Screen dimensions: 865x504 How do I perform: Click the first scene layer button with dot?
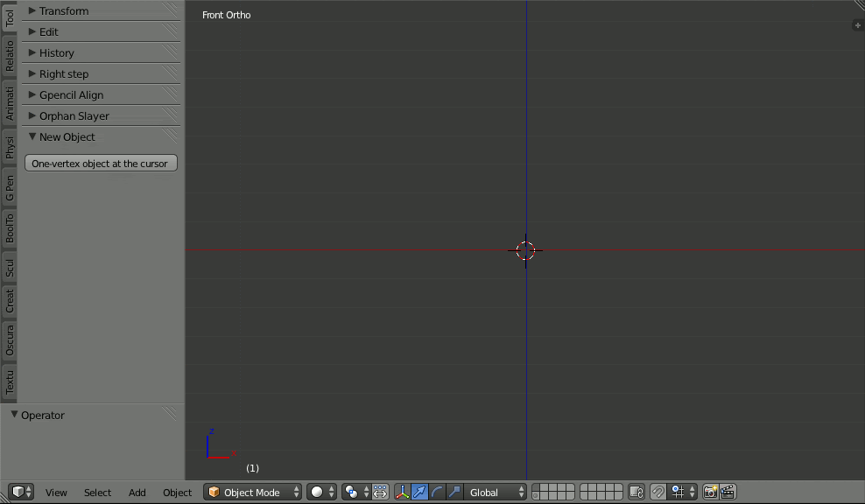coord(536,496)
